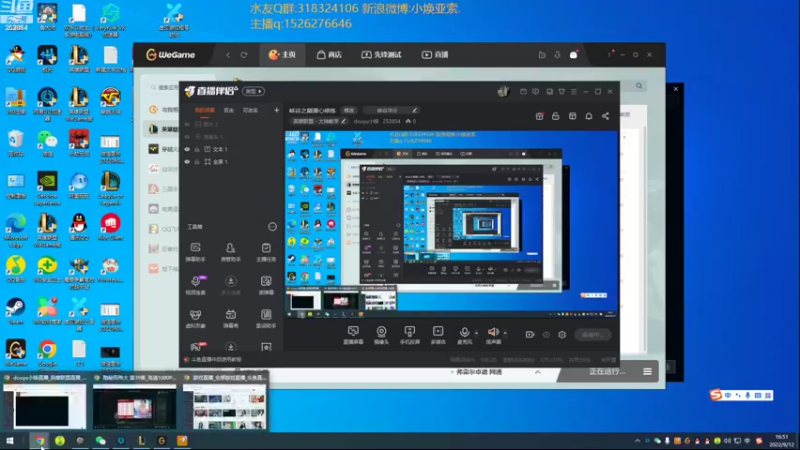Image resolution: width=800 pixels, height=450 pixels.
Task: Switch to WeGame 直播 tab
Action: tap(435, 55)
